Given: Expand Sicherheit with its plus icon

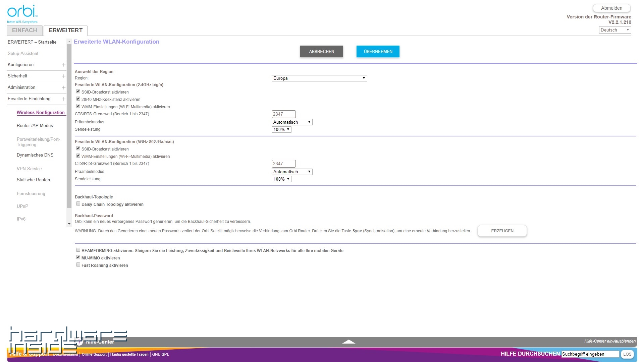Looking at the screenshot, I should [x=63, y=76].
